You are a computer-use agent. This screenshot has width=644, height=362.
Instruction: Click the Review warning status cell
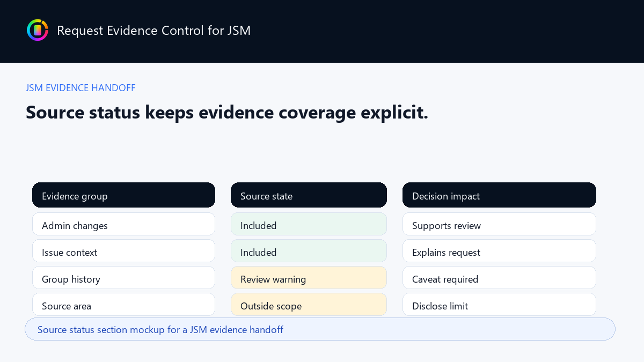pyautogui.click(x=309, y=278)
